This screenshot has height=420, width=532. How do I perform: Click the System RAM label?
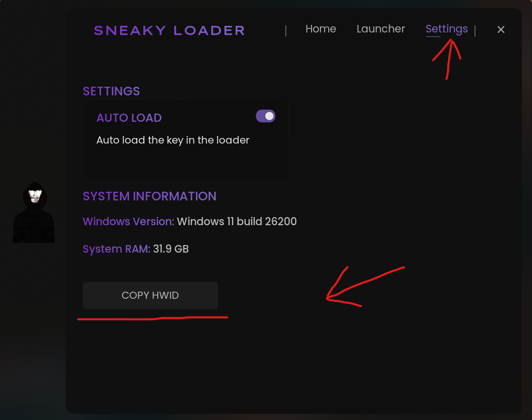(116, 249)
